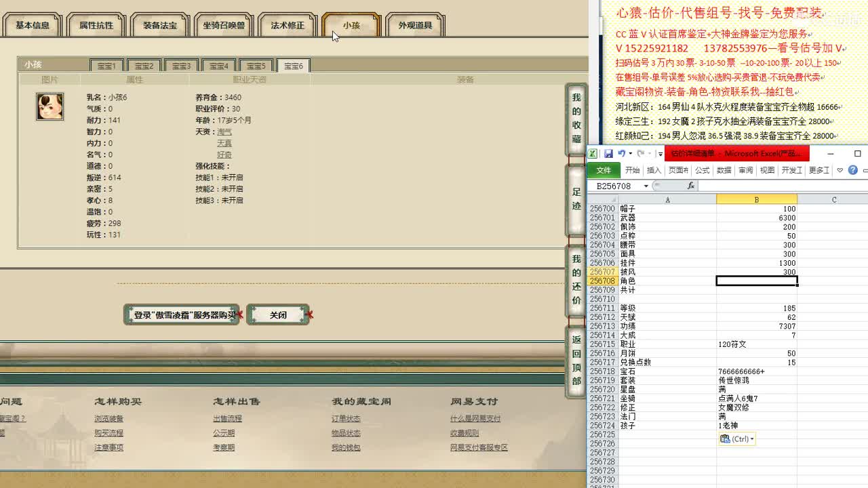The height and width of the screenshot is (488, 868).
Task: Open the 审阅 ribbon tab
Action: 745,170
